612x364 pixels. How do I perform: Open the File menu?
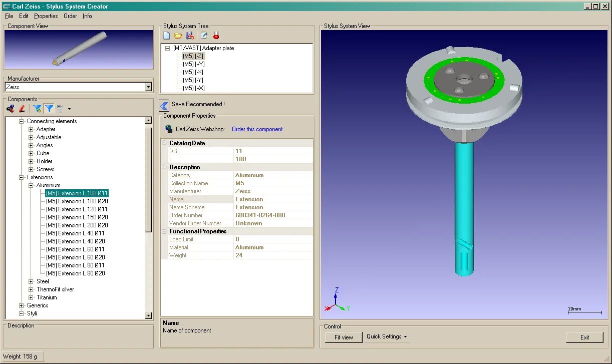9,16
